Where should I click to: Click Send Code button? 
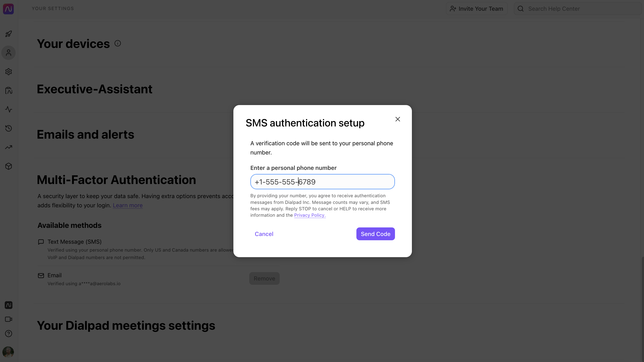(375, 234)
